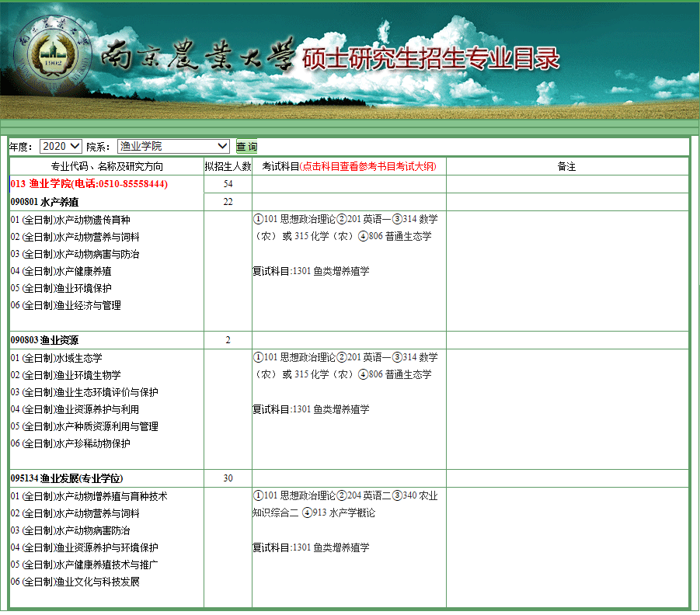
Task: Click the red 点击科目查看参考书目考试大纲 header text
Action: [x=368, y=167]
